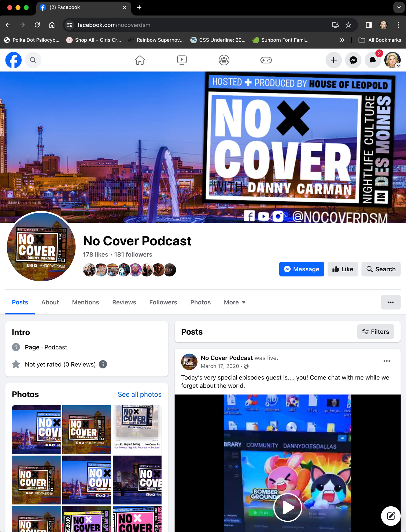This screenshot has height=532, width=406.
Task: Click the 181 followers text
Action: tap(133, 254)
